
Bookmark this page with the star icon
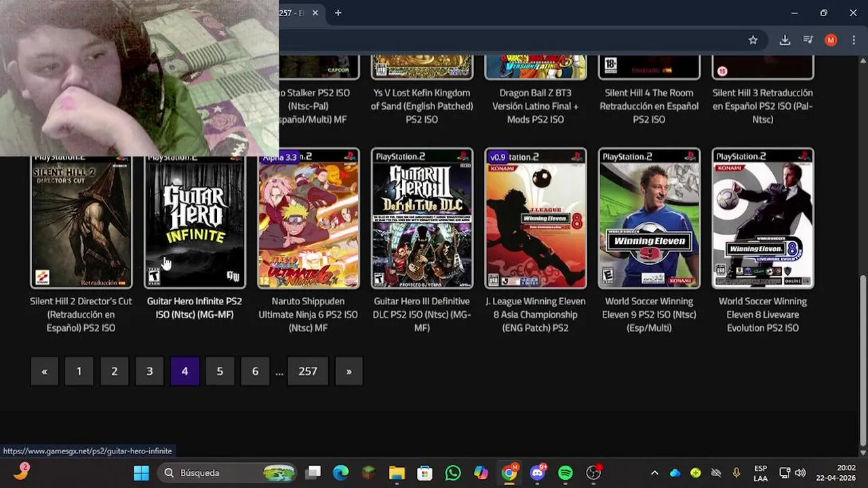(x=753, y=40)
